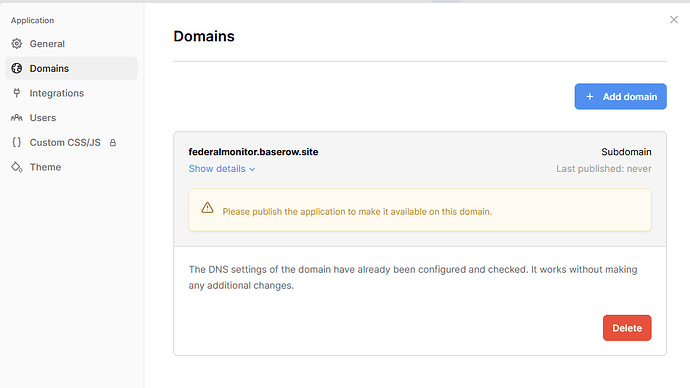Collapse details using the chevron arrow
The height and width of the screenshot is (388, 690).
252,169
